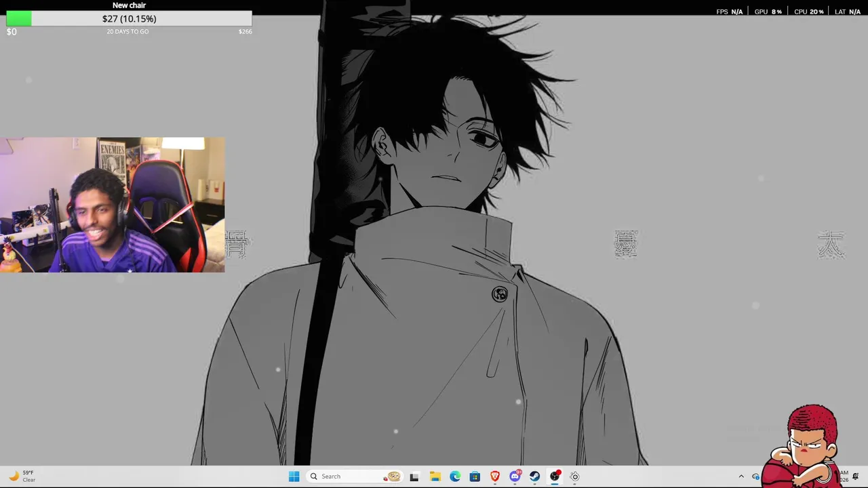
Task: Click the "$27 (10.15%)" goal amount
Action: [x=129, y=19]
